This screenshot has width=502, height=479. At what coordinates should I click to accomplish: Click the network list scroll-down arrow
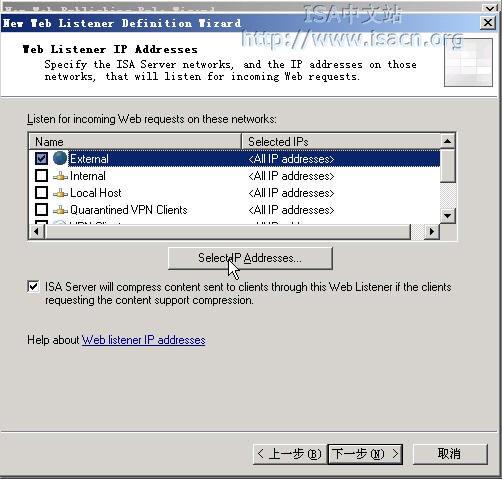(448, 216)
